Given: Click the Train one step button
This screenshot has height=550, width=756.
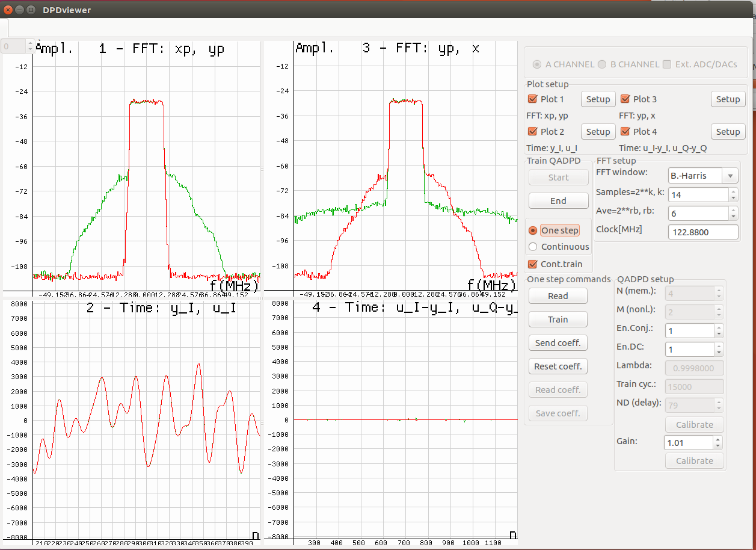Looking at the screenshot, I should coord(558,320).
